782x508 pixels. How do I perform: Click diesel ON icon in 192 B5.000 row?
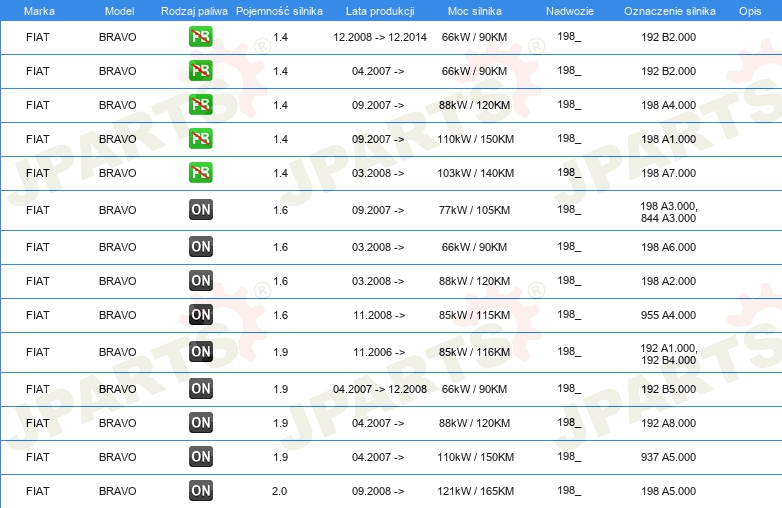tap(200, 388)
